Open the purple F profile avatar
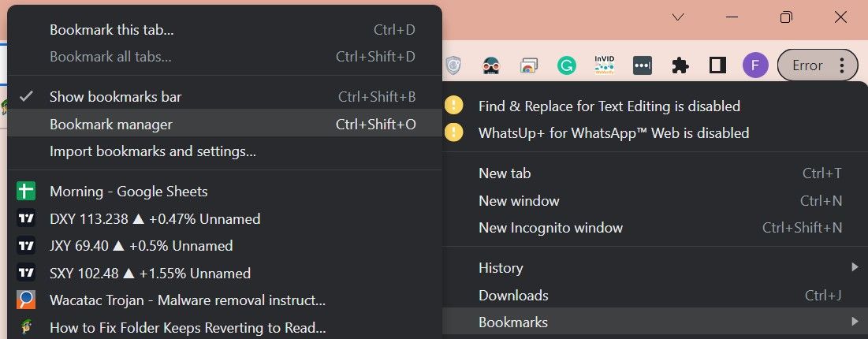Screen dimensions: 868x339 pos(754,65)
